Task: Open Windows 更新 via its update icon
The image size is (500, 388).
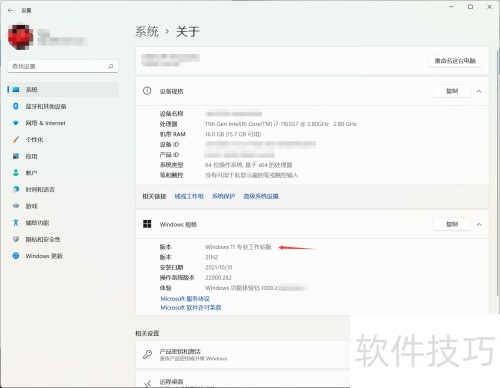Action: (x=16, y=256)
